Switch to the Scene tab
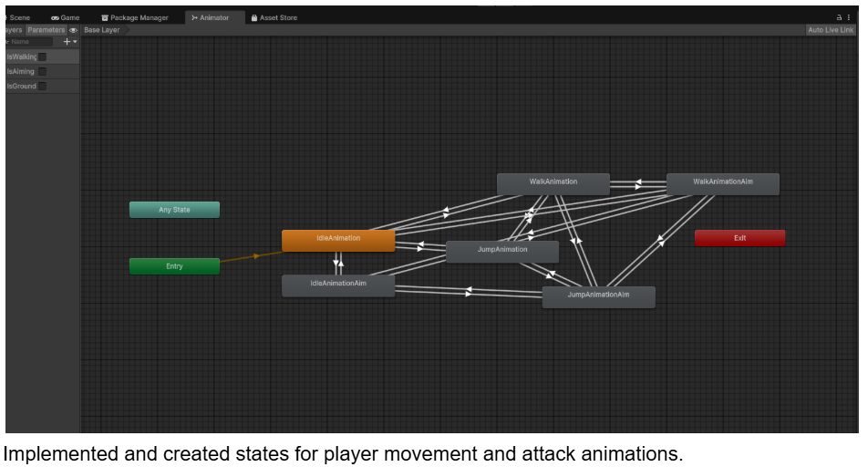868x467 pixels. [17, 17]
